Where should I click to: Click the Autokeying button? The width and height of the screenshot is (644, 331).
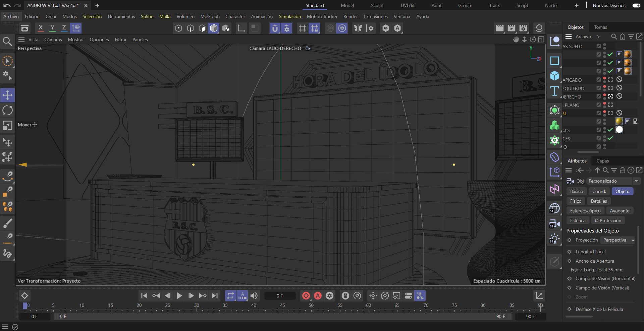(318, 295)
